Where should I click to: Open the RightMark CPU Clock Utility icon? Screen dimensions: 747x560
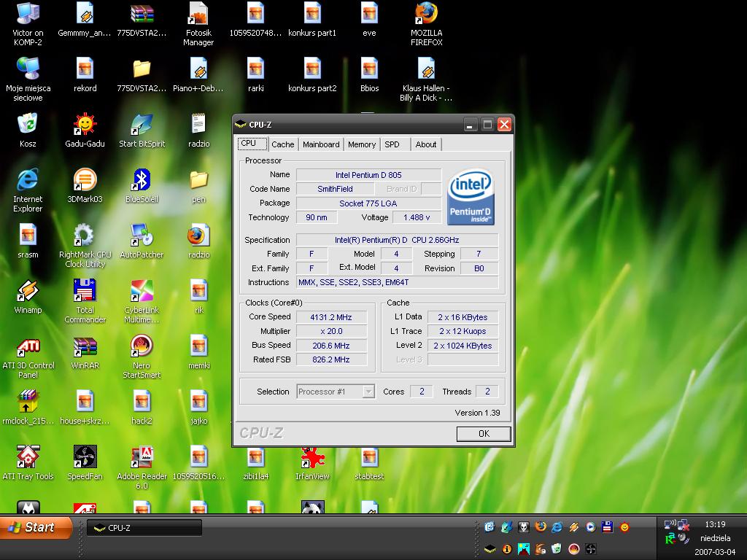pos(85,245)
